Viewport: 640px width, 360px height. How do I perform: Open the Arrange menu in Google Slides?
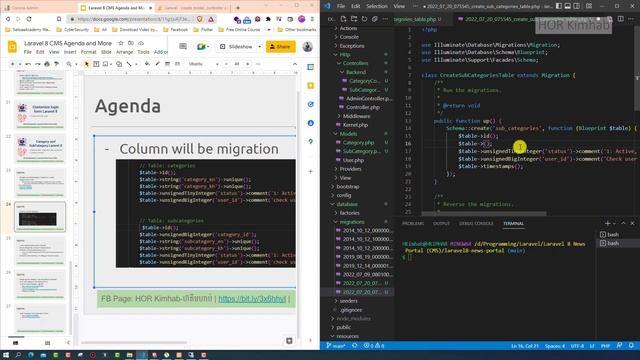[124, 52]
